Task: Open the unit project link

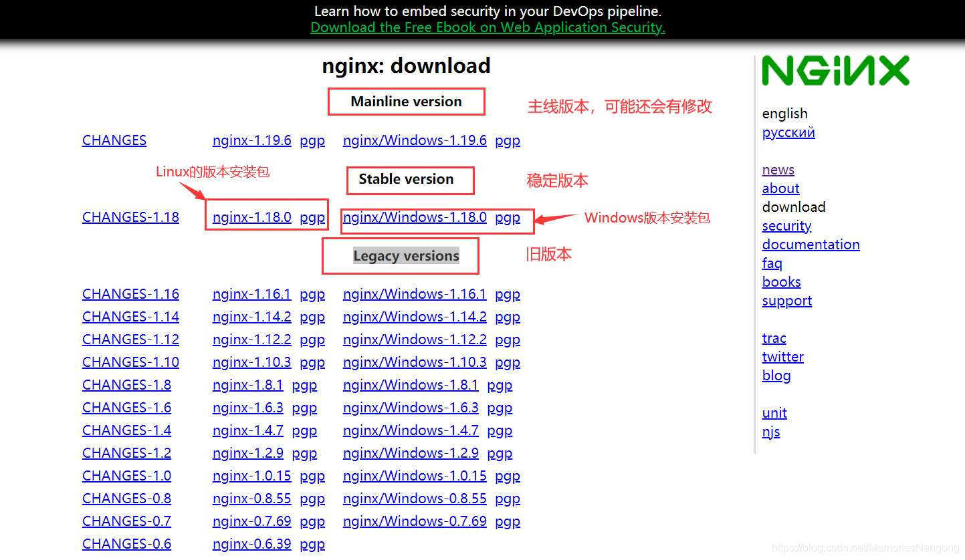Action: click(774, 413)
